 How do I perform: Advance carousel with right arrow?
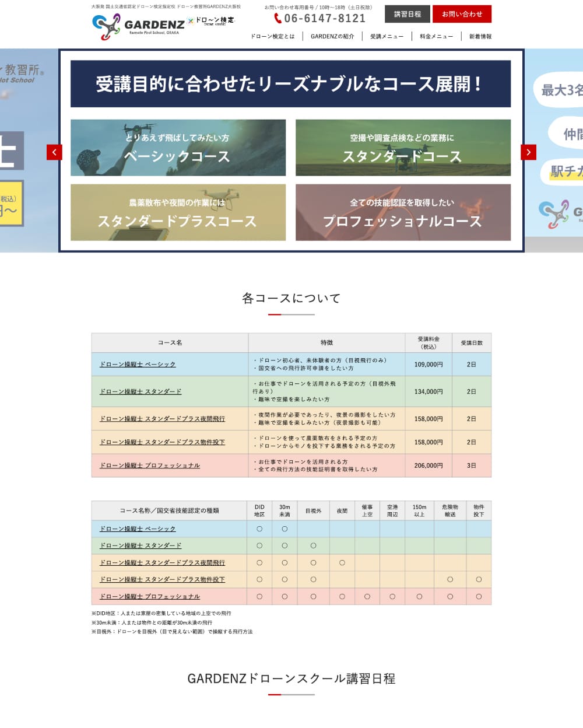[x=528, y=152]
